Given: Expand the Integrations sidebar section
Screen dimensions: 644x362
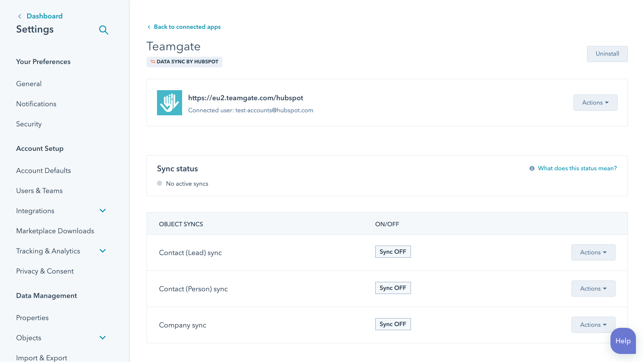Looking at the screenshot, I should click(103, 211).
